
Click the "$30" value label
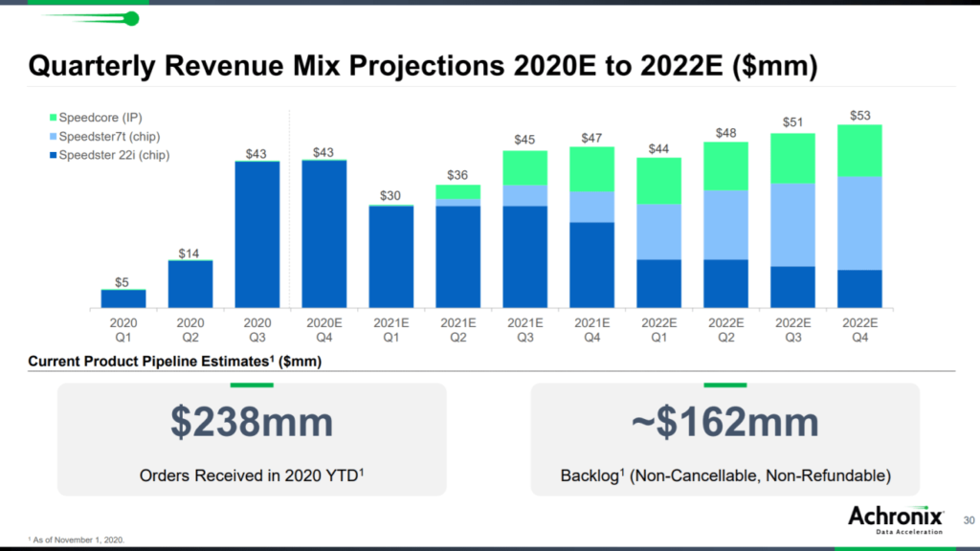point(390,195)
